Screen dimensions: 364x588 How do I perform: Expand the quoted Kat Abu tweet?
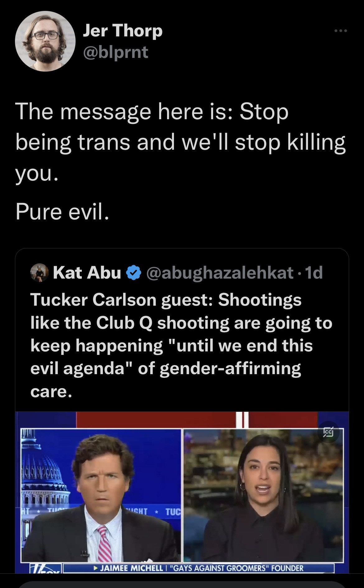[182, 342]
